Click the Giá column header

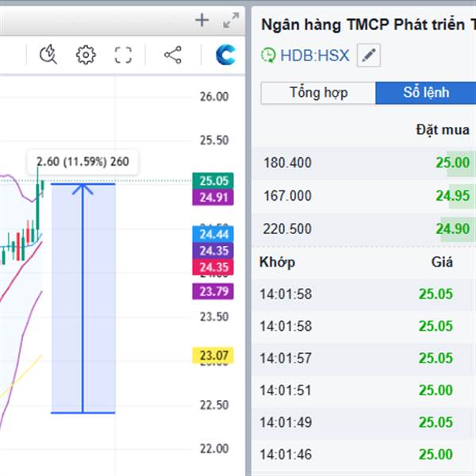coord(442,263)
